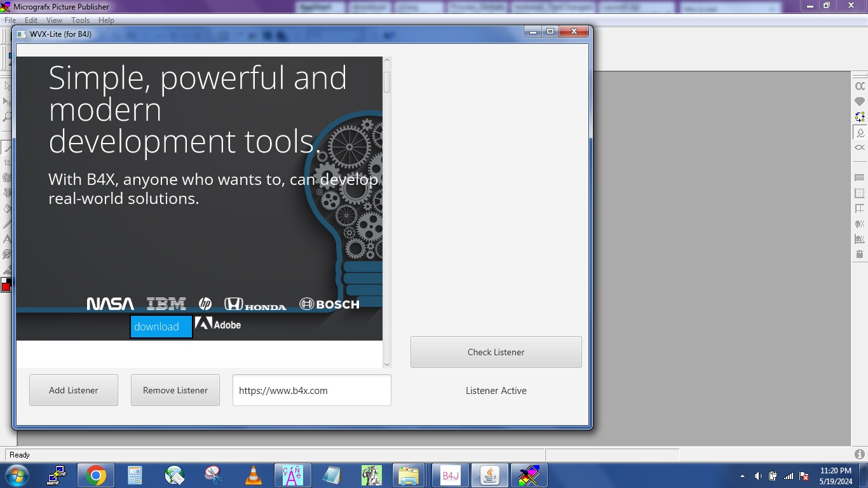Open VLC media player from the taskbar
The height and width of the screenshot is (488, 868).
point(253,475)
